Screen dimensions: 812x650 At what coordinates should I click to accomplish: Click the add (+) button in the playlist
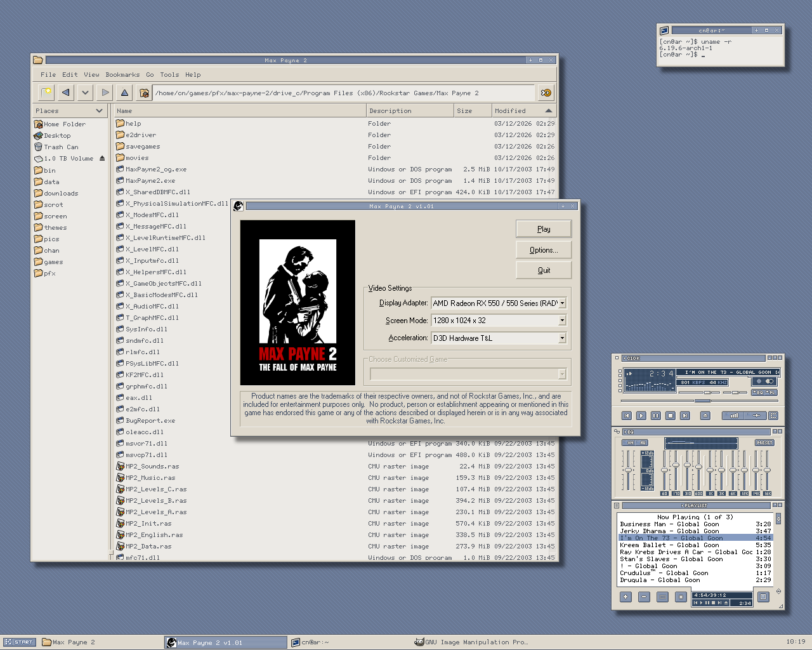(x=626, y=597)
